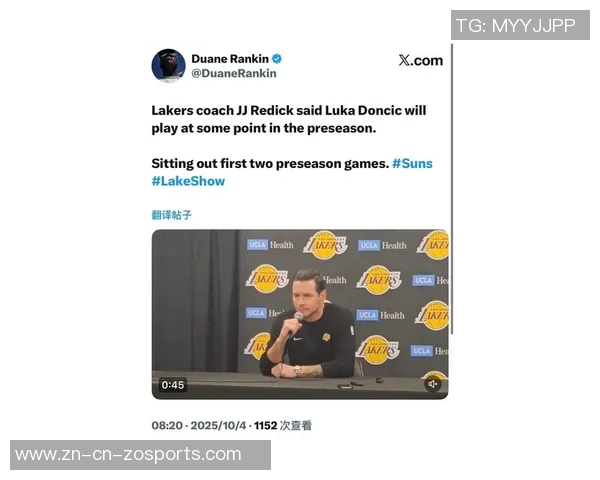Open the 08:20 post timestamp

click(167, 425)
